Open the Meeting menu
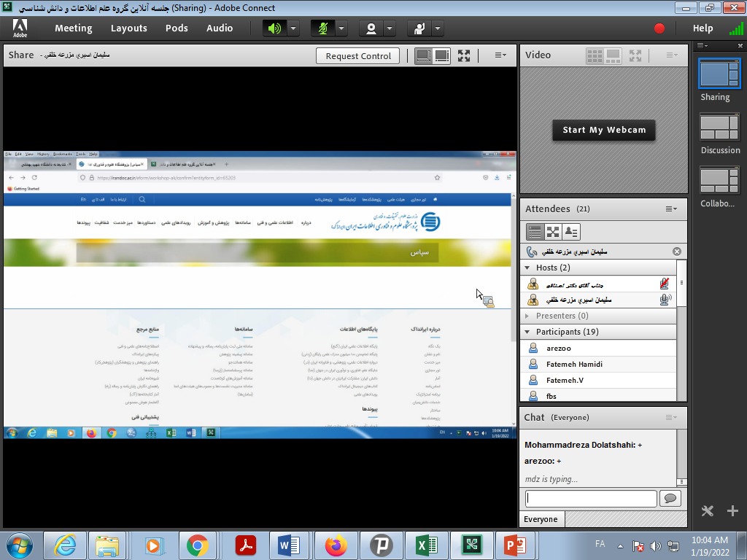Viewport: 747px width, 560px height. point(73,28)
